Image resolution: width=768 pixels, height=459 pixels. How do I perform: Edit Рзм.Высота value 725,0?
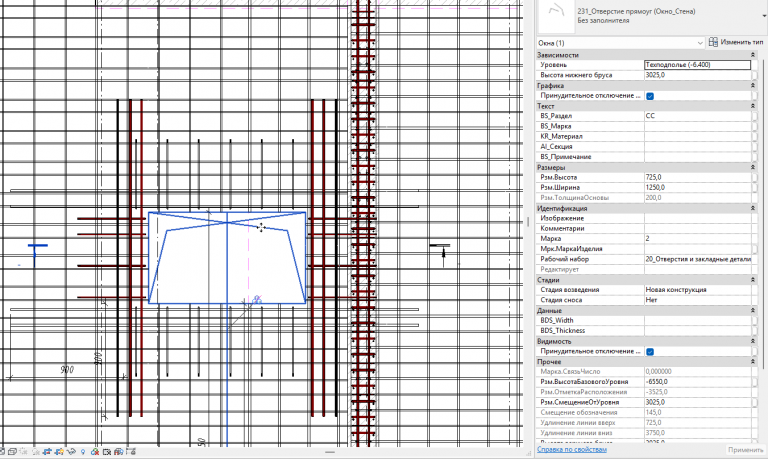click(x=697, y=177)
